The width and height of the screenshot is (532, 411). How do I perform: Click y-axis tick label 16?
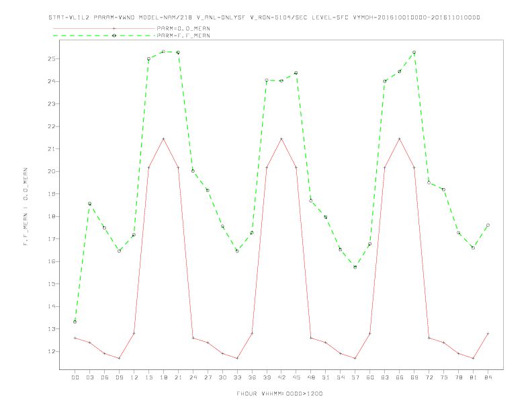pyautogui.click(x=51, y=261)
